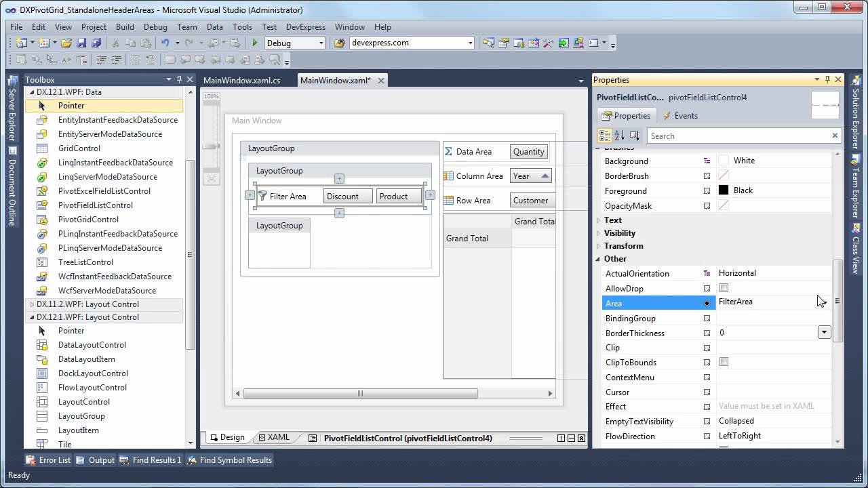Viewport: 868px width, 488px height.
Task: Close the MainWindow.xaml document tab
Action: [380, 80]
